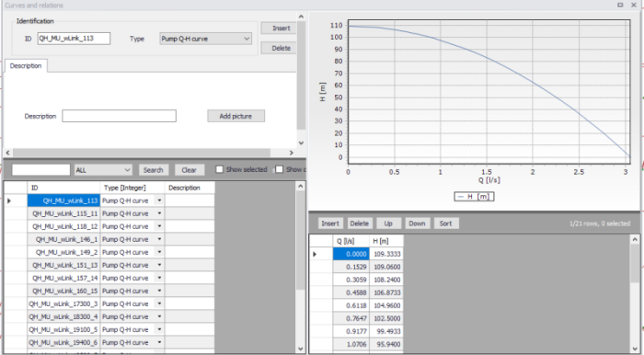Select the Q cell 0.7647
Image resolution: width=644 pixels, height=355 pixels.
351,318
